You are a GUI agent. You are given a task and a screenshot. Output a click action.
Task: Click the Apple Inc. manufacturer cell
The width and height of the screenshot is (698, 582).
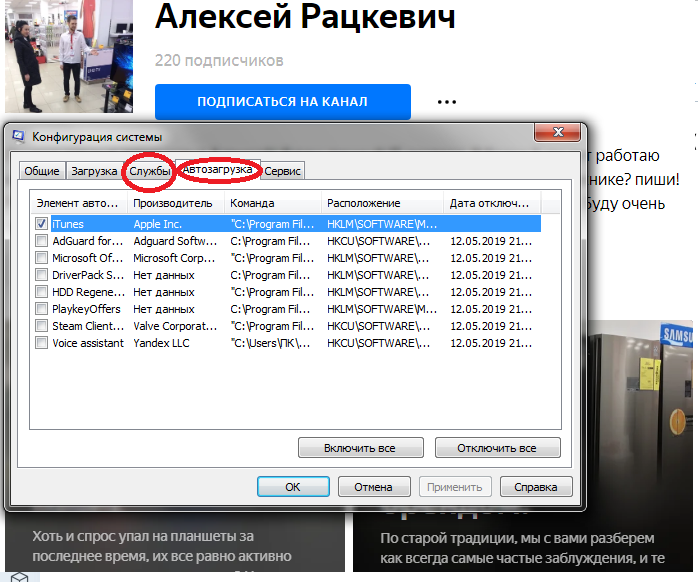click(x=157, y=224)
